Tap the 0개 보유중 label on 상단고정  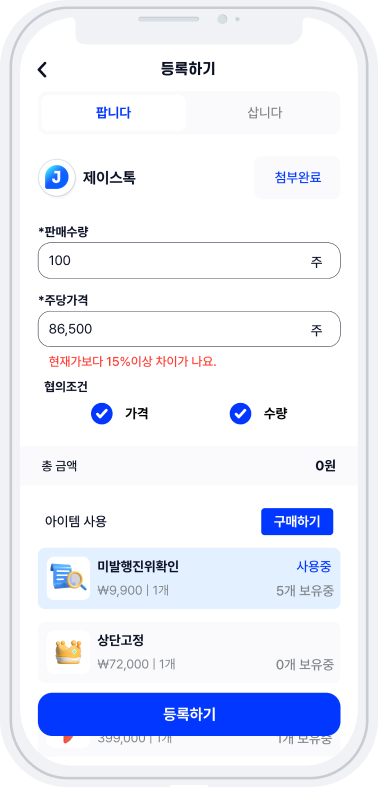[305, 665]
